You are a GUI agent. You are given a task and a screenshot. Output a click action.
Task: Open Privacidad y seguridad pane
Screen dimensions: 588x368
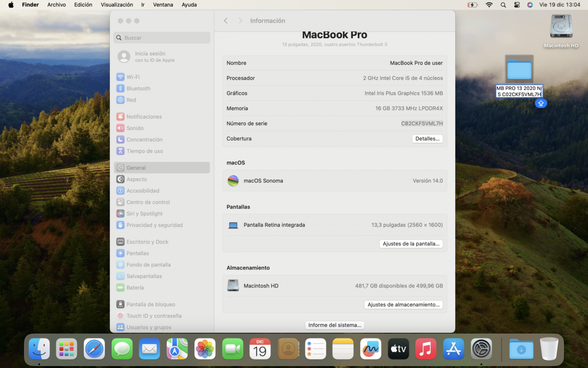[x=154, y=225]
